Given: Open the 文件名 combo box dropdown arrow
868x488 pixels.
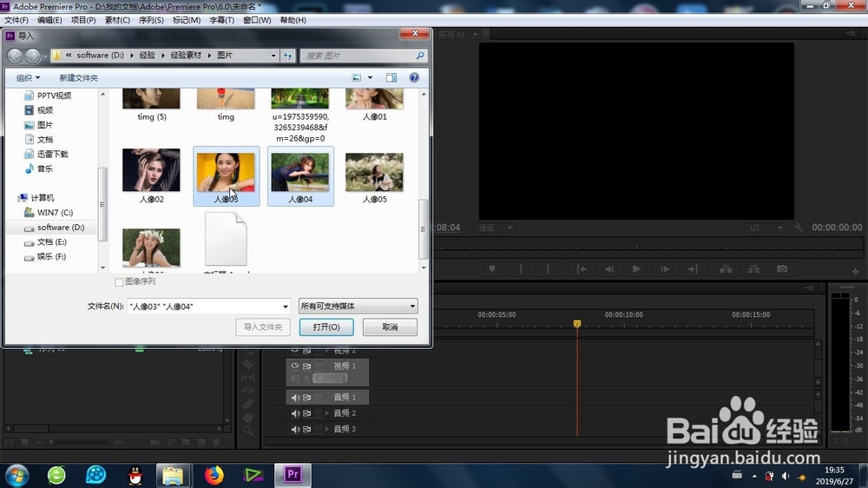Looking at the screenshot, I should tap(285, 307).
